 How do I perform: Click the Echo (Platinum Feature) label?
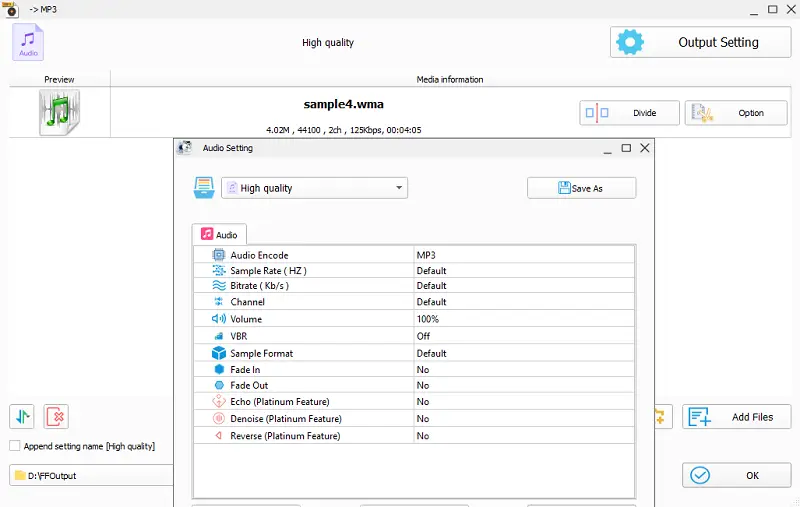280,401
